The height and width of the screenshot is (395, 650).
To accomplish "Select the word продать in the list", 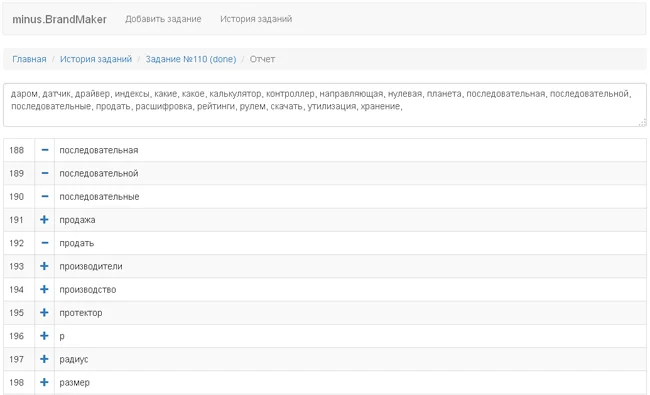I will click(x=77, y=243).
